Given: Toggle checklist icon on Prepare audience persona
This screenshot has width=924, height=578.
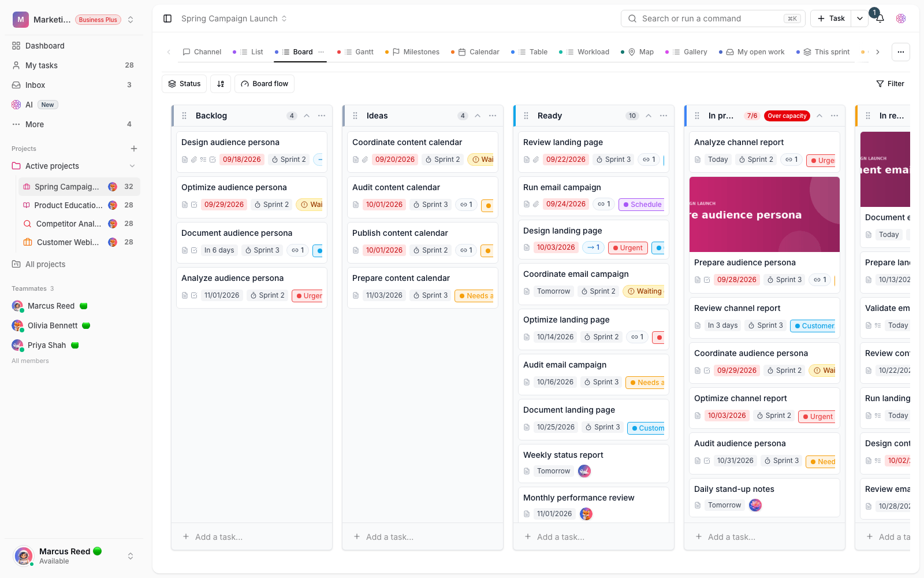Looking at the screenshot, I should (x=707, y=280).
